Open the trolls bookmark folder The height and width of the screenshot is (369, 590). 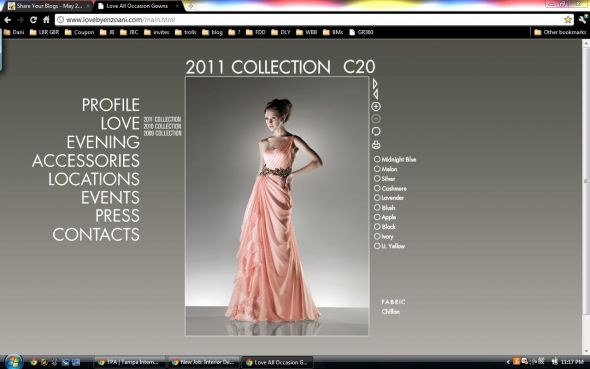tap(186, 32)
